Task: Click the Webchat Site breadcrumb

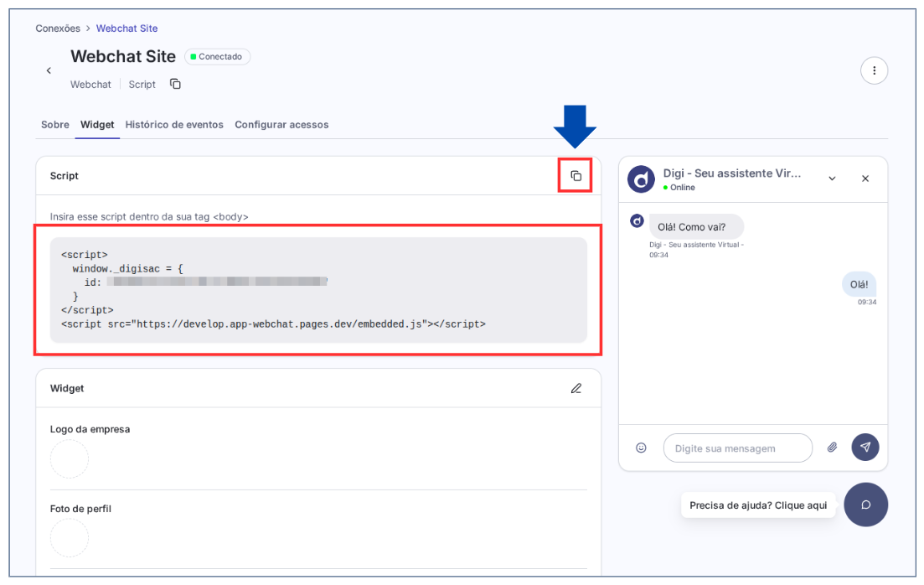Action: pos(126,28)
